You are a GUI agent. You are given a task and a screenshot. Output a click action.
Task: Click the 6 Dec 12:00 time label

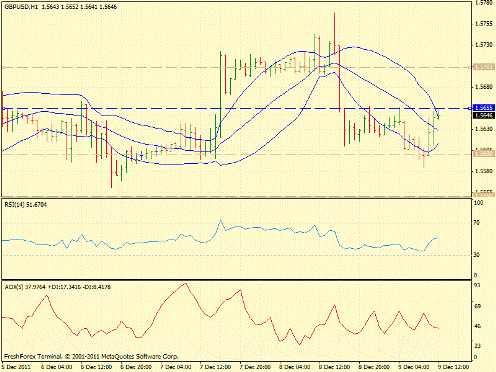(96, 367)
